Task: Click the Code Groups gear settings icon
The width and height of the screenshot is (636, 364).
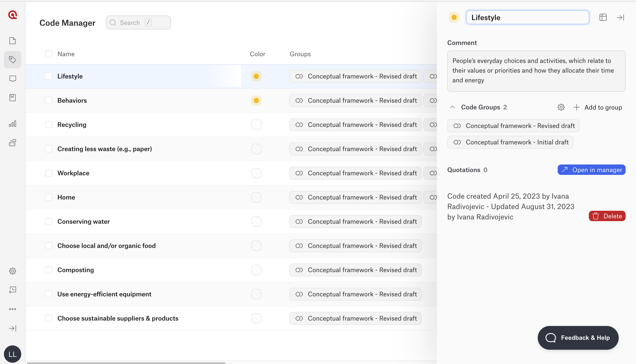Action: pos(561,107)
